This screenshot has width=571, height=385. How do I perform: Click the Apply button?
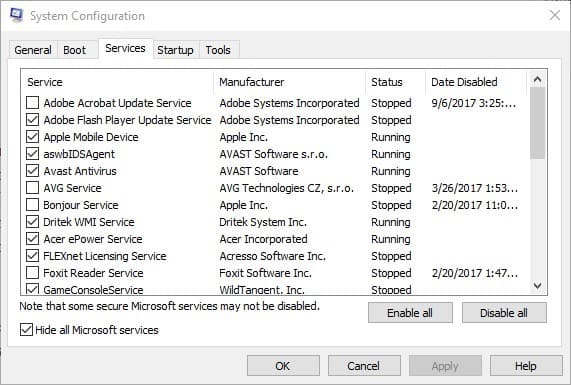coord(445,366)
